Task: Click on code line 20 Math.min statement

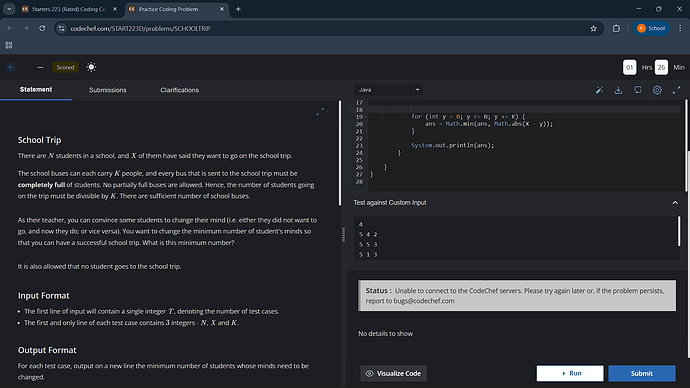Action: 488,124
